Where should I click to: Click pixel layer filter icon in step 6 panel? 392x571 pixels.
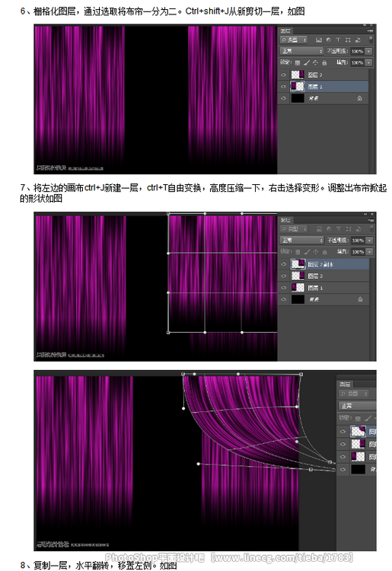(x=319, y=40)
